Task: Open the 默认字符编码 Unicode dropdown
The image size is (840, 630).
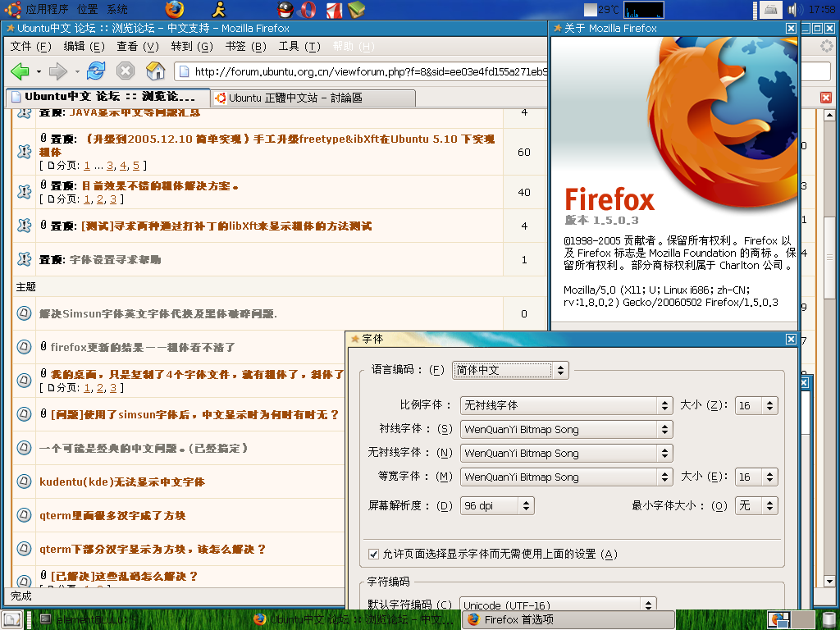Action: click(558, 604)
